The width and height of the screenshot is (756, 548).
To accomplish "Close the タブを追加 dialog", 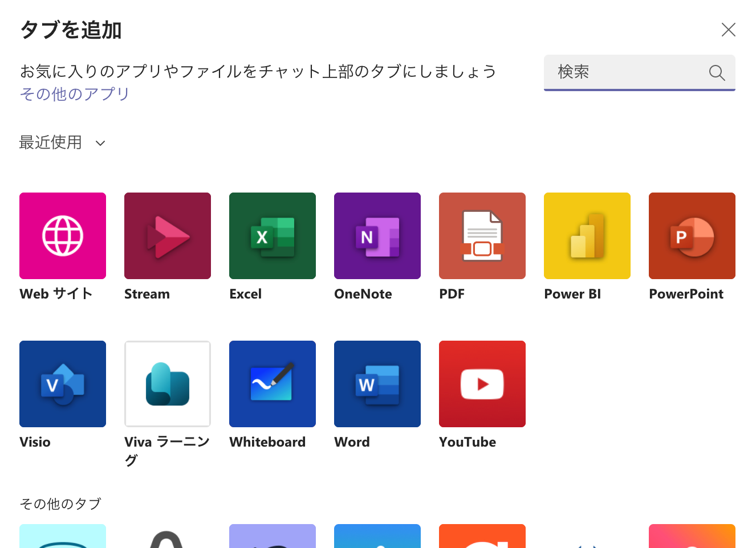I will 729,30.
